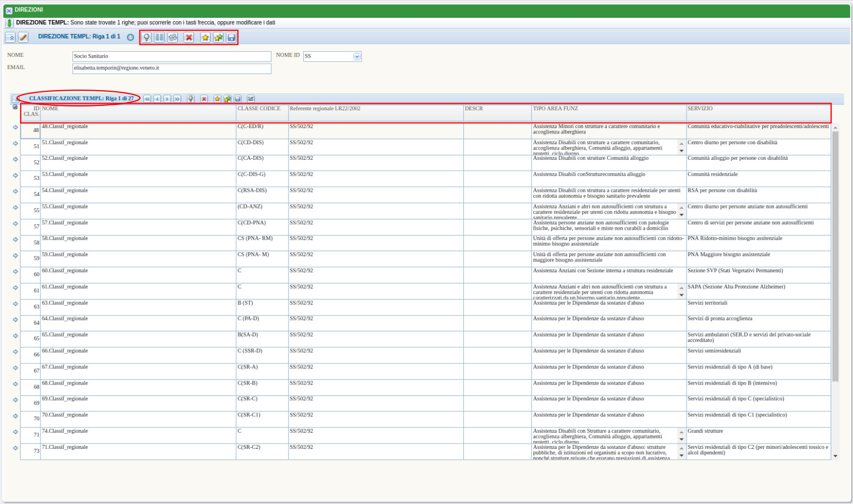Select row 55 using its arrow selector
The height and width of the screenshot is (504, 853).
[15, 208]
